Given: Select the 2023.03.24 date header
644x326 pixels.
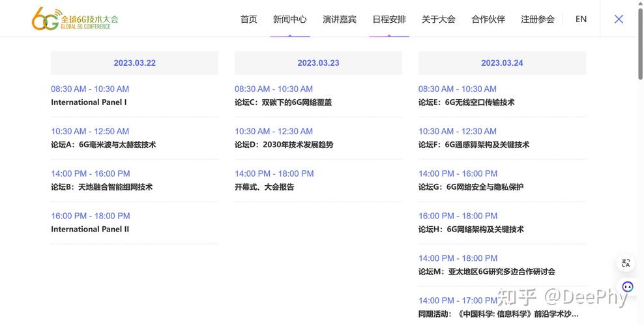Looking at the screenshot, I should [x=502, y=63].
